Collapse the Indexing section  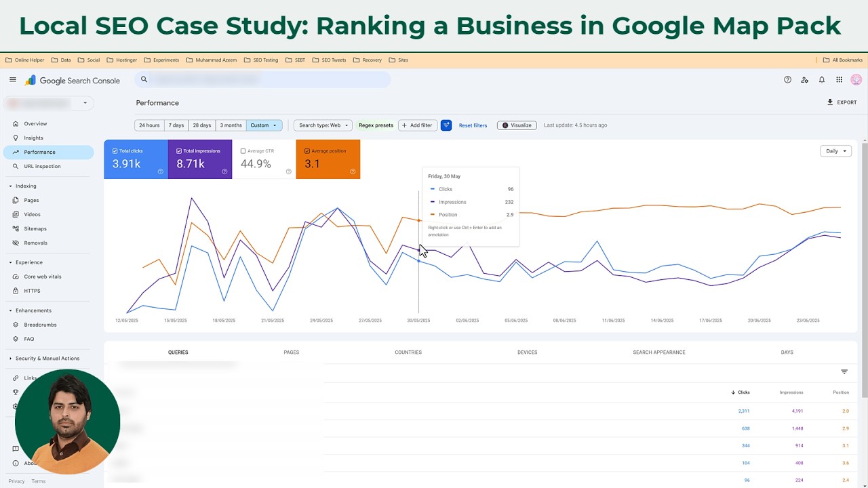(10, 186)
